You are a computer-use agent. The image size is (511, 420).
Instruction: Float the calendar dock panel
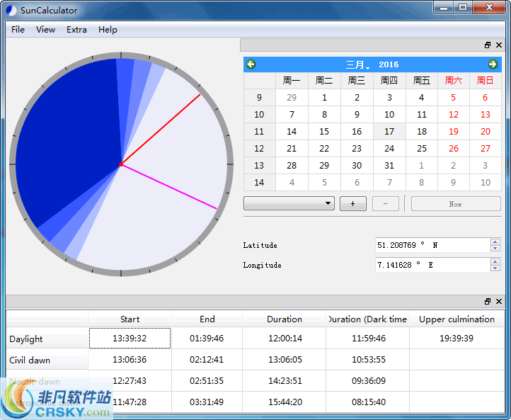pos(488,45)
